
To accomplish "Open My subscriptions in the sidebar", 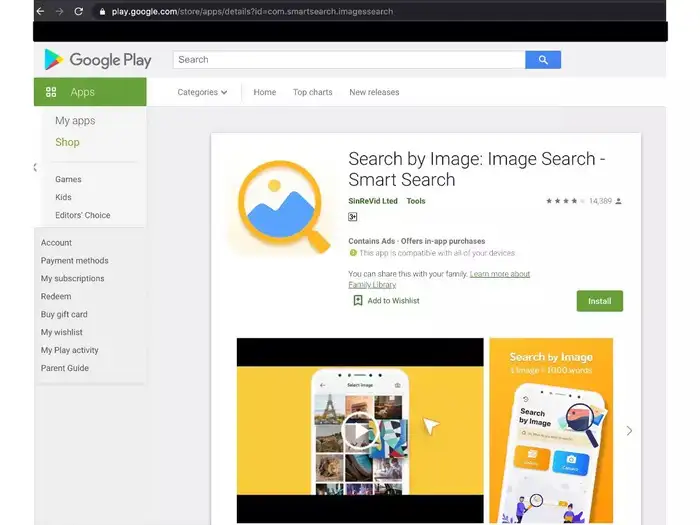I will click(x=72, y=279).
